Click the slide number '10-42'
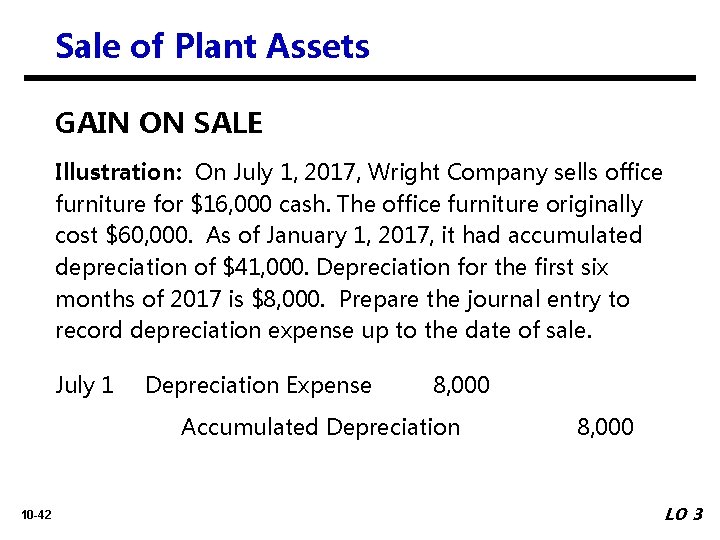This screenshot has height=540, width=720. (36, 515)
